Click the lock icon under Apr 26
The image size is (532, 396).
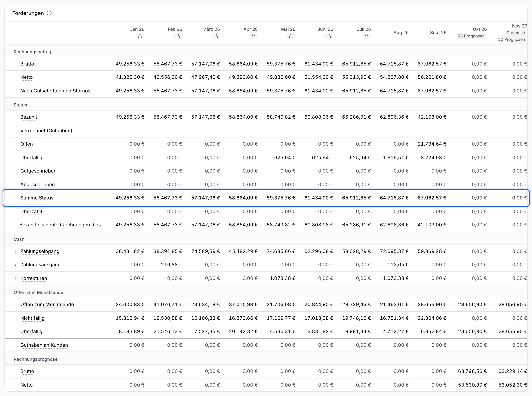tap(253, 36)
